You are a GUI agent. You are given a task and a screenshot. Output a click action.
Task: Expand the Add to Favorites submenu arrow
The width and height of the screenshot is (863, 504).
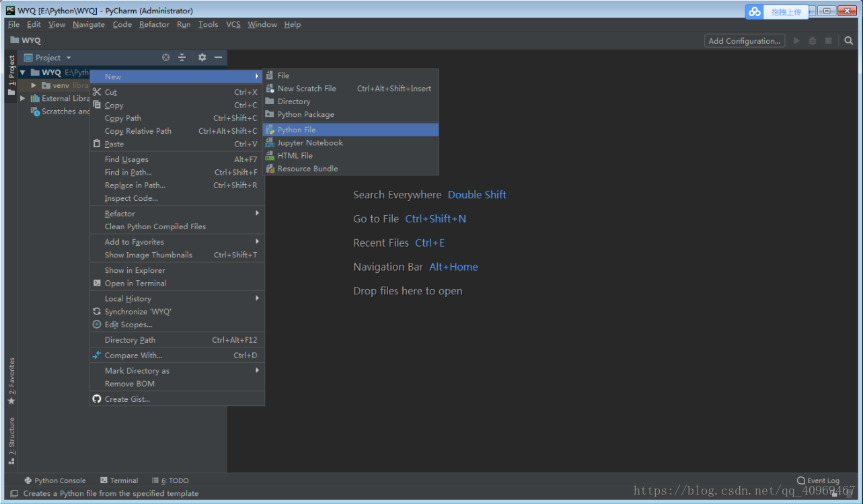point(257,241)
